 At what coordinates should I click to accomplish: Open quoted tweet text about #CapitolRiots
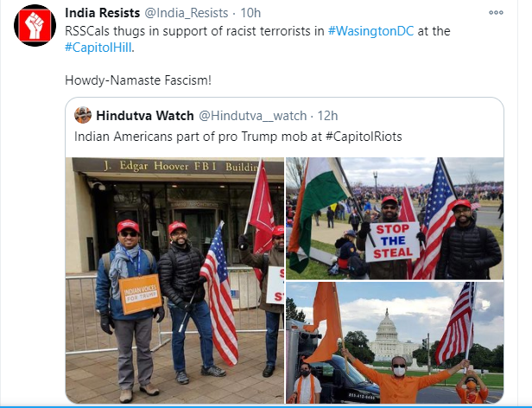tap(237, 137)
